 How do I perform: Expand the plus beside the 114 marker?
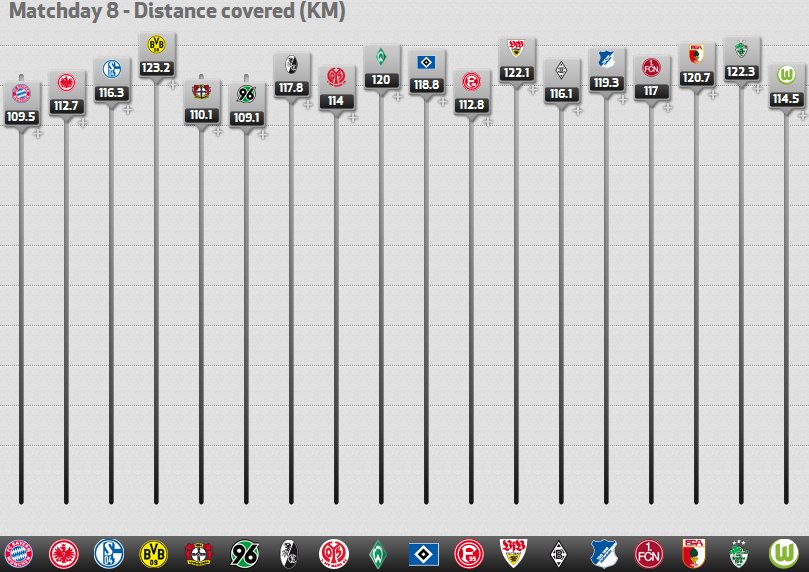352,118
